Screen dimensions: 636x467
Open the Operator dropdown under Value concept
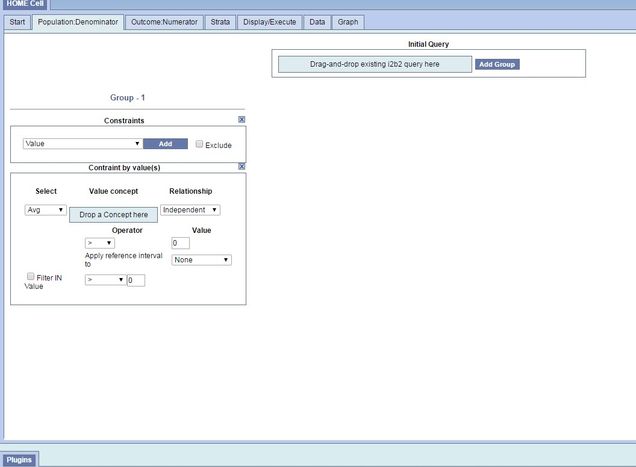(x=100, y=242)
